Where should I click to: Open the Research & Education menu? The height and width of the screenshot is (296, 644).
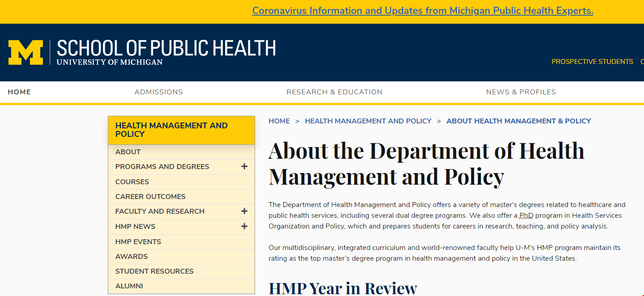click(334, 92)
